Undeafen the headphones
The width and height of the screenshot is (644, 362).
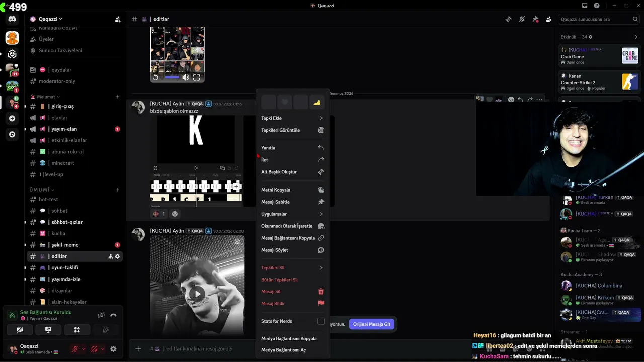pos(94,349)
